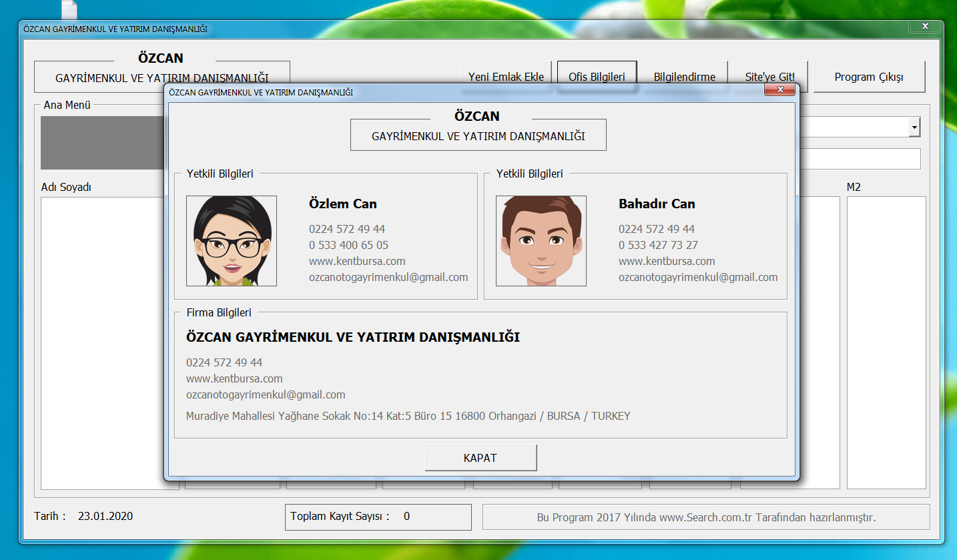Viewport: 957px width, 560px height.
Task: Click the desktop file icon above the window
Action: (x=69, y=9)
